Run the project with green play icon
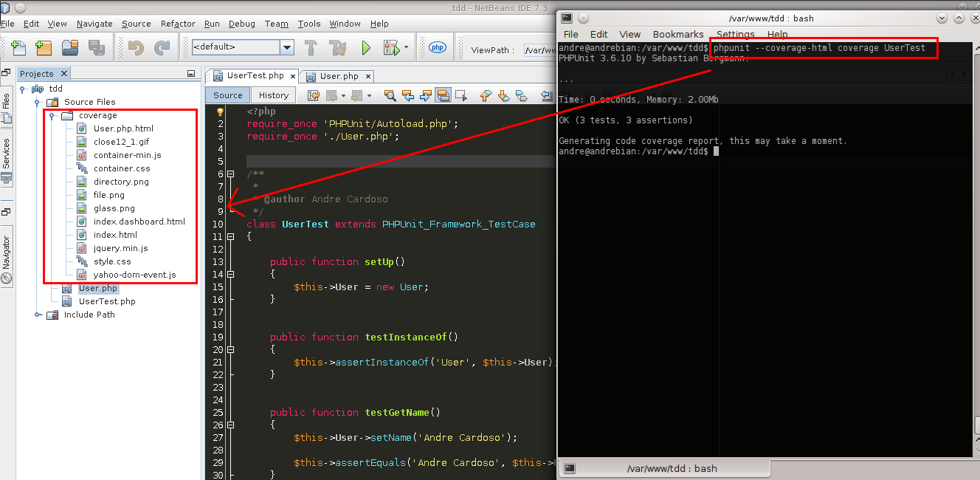The width and height of the screenshot is (980, 480). tap(366, 48)
